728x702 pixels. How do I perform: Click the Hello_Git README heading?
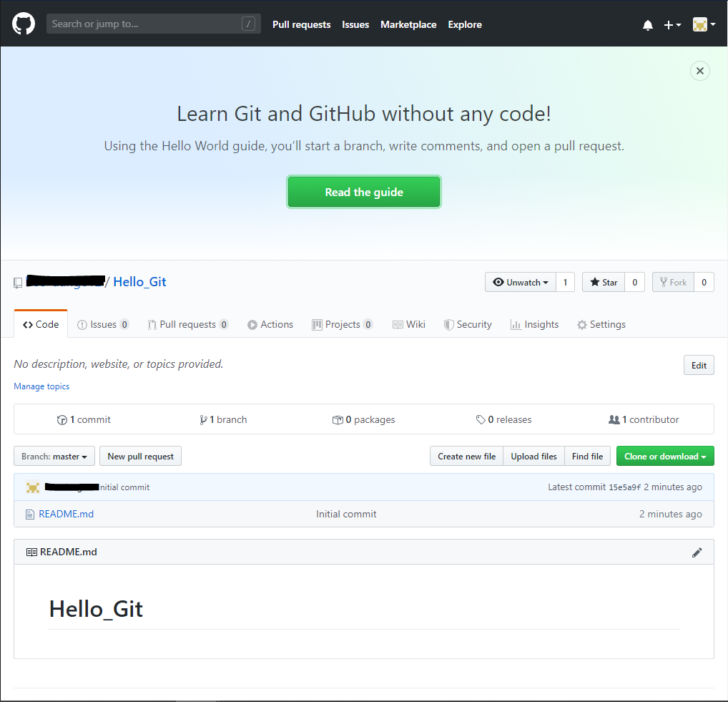[x=96, y=609]
